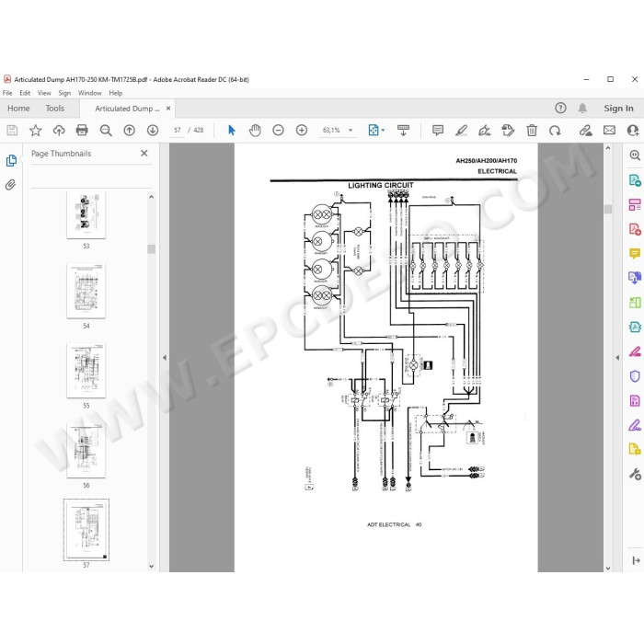Click the Save file icon
This screenshot has width=644, height=644.
point(12,131)
